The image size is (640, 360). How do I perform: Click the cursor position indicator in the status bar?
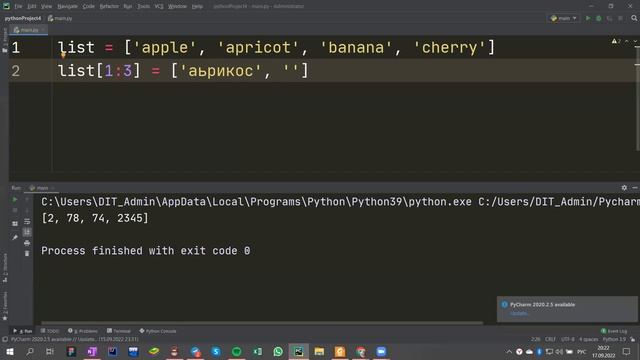(x=536, y=339)
